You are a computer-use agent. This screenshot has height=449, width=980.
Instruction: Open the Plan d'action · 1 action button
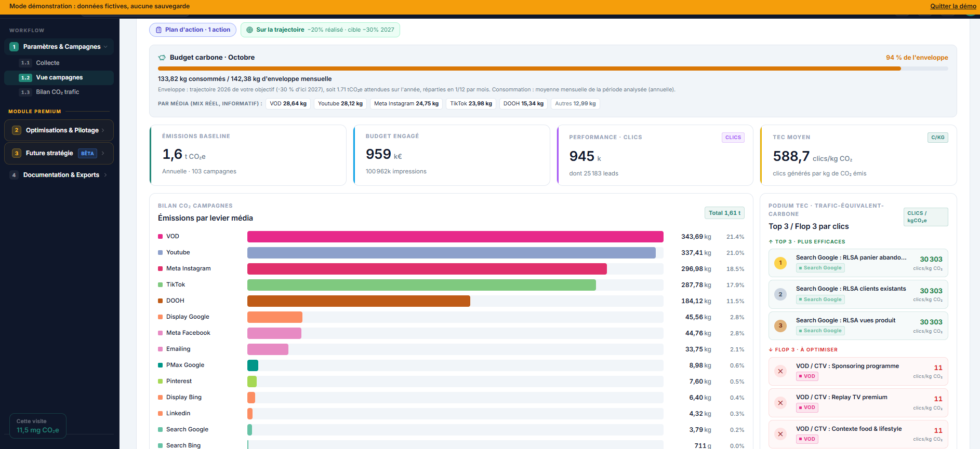pos(193,30)
